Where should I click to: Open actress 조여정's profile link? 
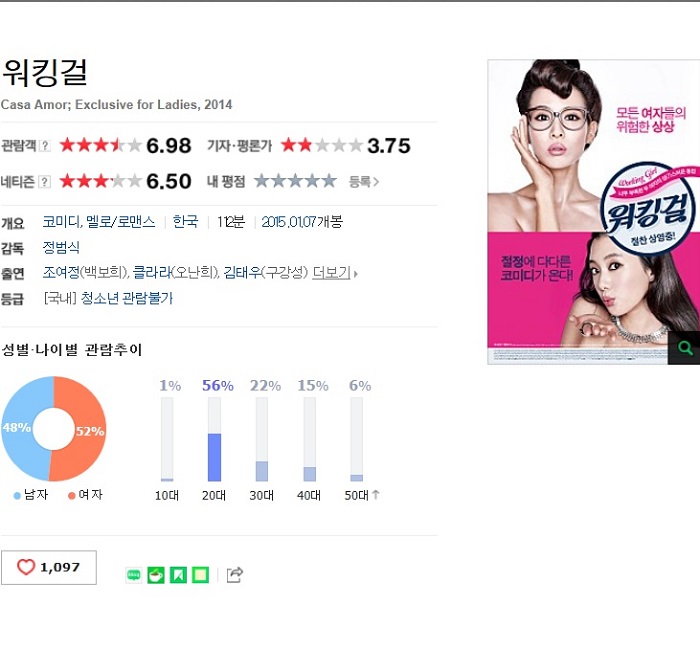(61, 272)
